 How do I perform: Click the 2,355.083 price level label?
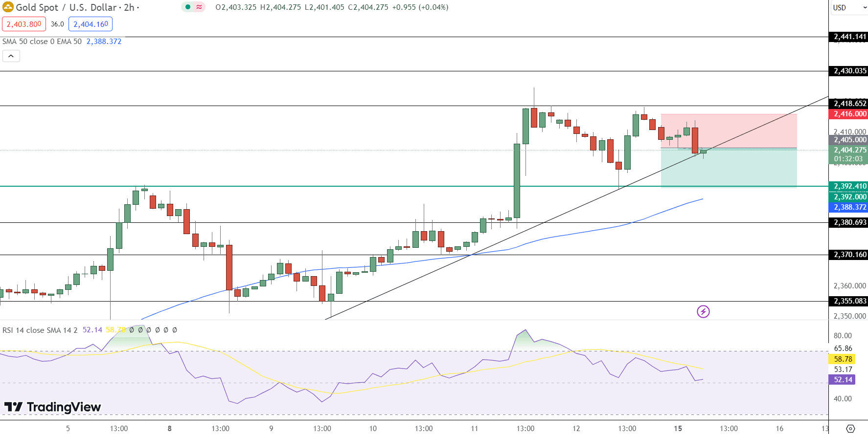point(849,301)
